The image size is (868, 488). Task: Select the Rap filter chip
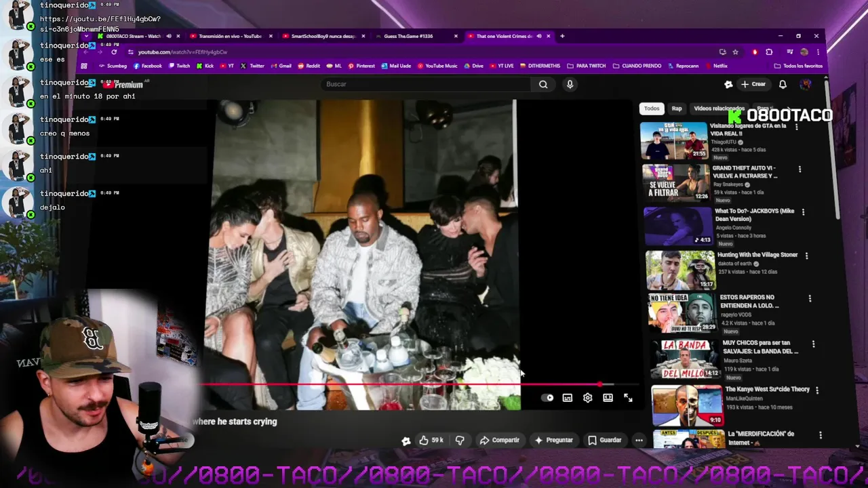coord(677,108)
